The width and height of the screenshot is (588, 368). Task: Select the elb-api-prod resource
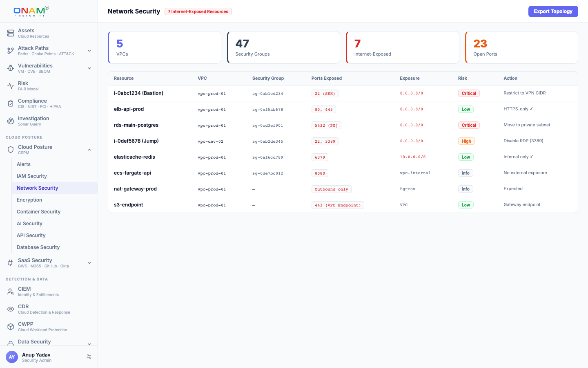[129, 109]
